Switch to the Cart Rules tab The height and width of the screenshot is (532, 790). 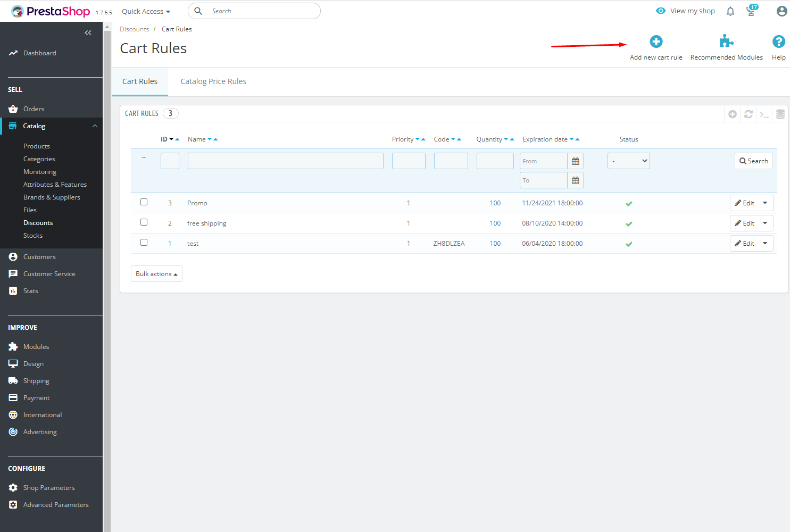point(140,81)
